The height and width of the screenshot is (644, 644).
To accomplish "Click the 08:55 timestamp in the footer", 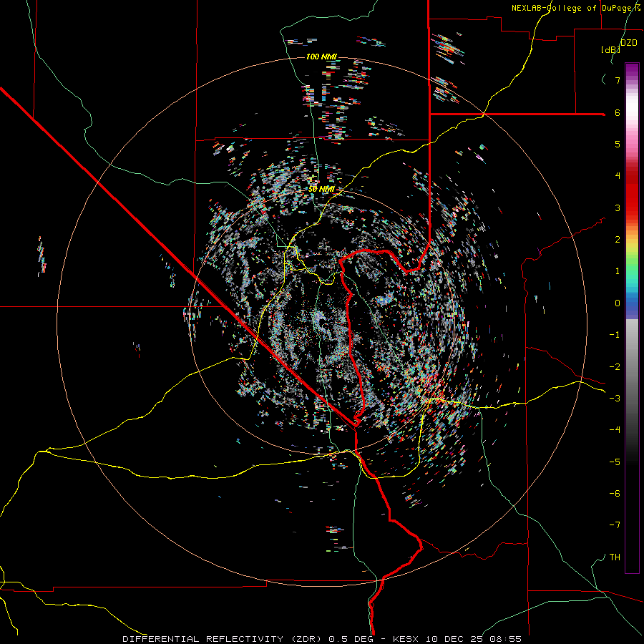I will [x=506, y=639].
